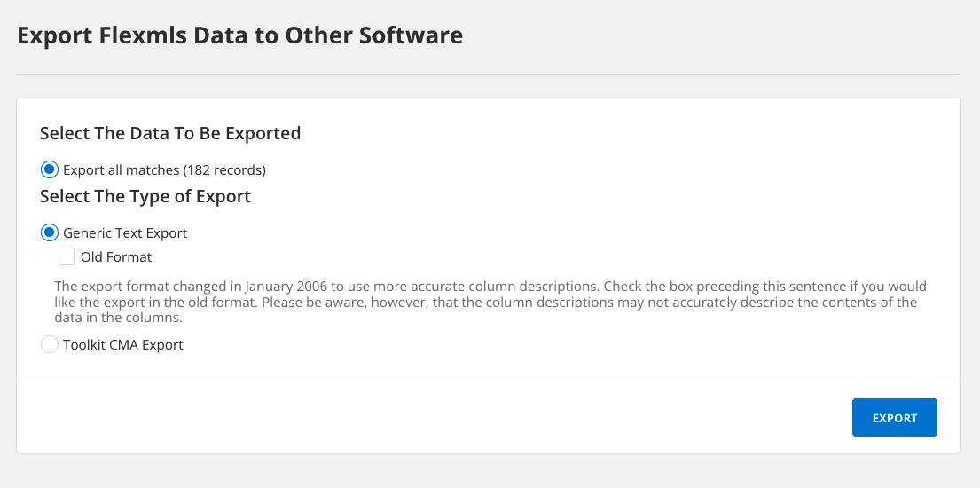Click the horizontal rule beneath the page title
This screenshot has height=488, width=980.
coord(488,74)
